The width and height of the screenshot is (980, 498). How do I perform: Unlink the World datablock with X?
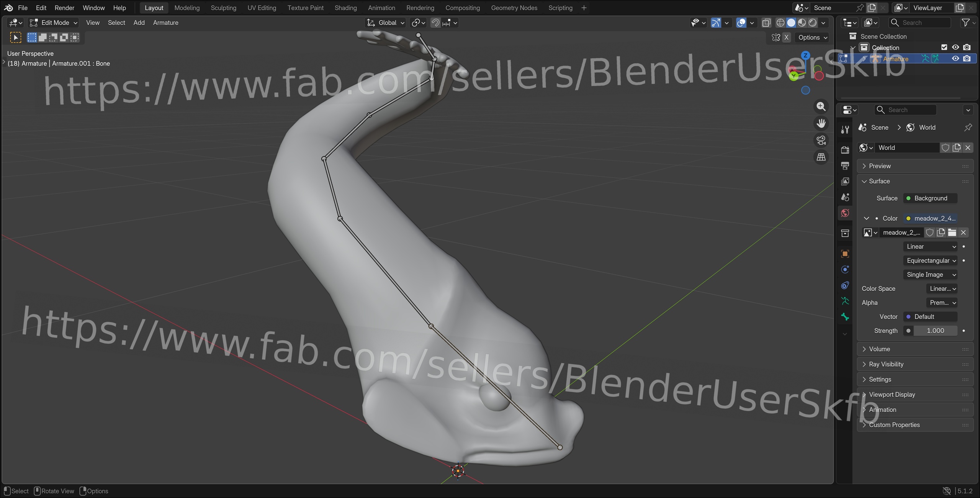pos(968,148)
